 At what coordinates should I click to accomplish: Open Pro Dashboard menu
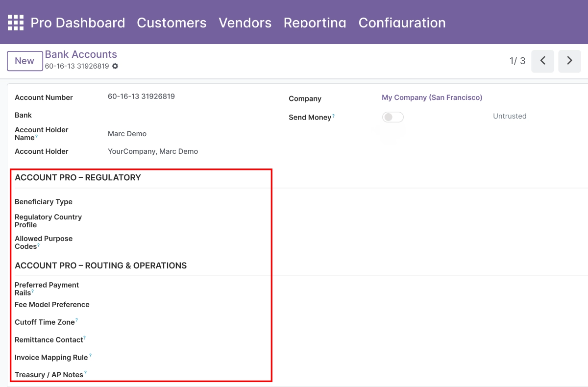tap(78, 23)
